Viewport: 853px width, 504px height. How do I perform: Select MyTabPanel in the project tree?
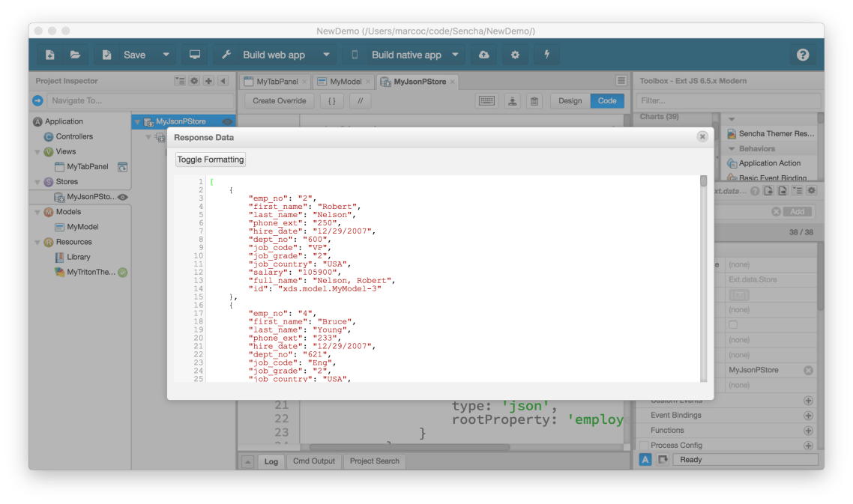click(x=87, y=166)
